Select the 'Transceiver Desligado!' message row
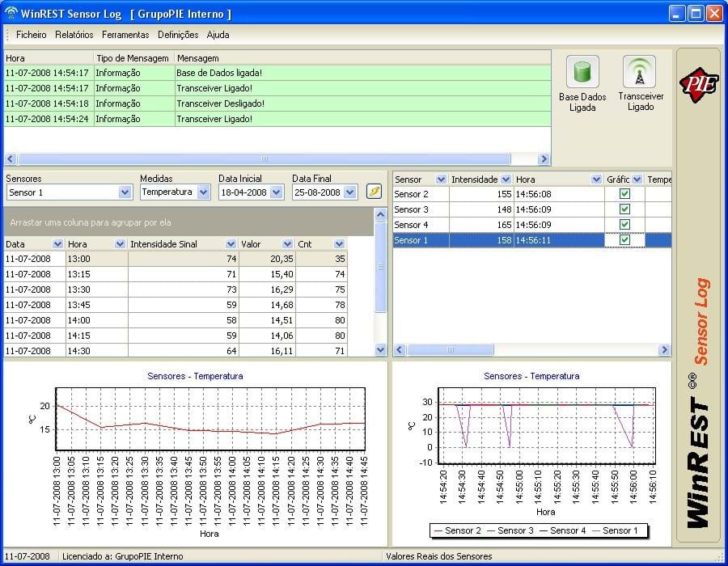This screenshot has width=728, height=566. tap(277, 103)
